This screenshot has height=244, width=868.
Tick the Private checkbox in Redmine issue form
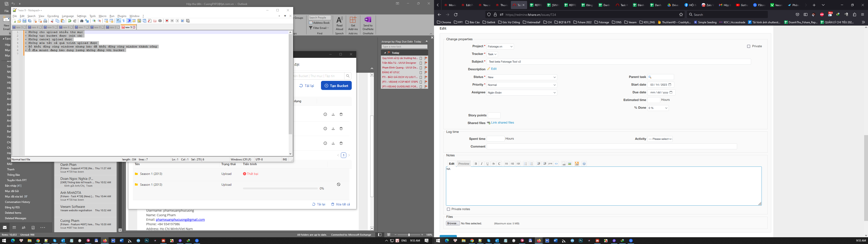point(749,46)
